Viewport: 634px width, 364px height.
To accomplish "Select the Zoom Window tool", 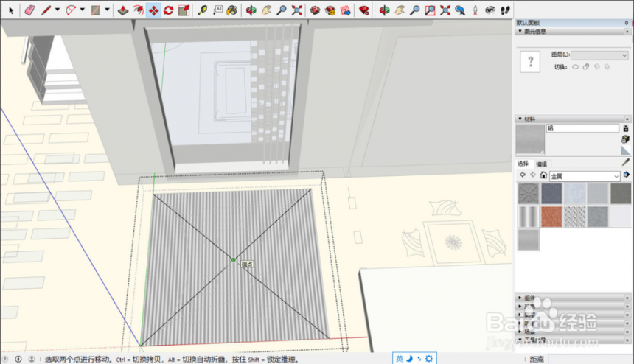I will (x=430, y=10).
